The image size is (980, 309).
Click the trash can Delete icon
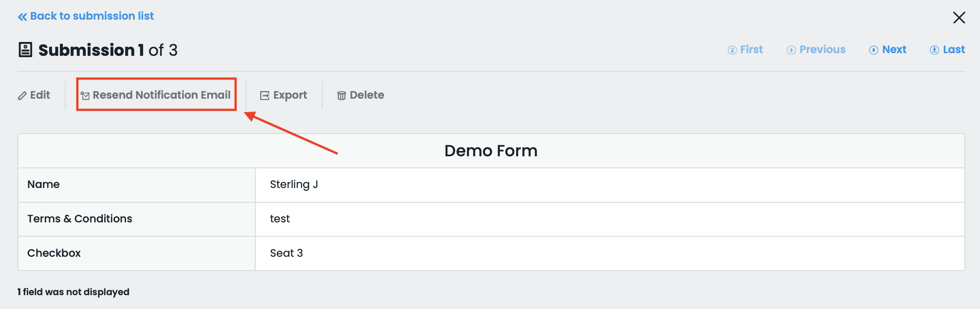[342, 96]
